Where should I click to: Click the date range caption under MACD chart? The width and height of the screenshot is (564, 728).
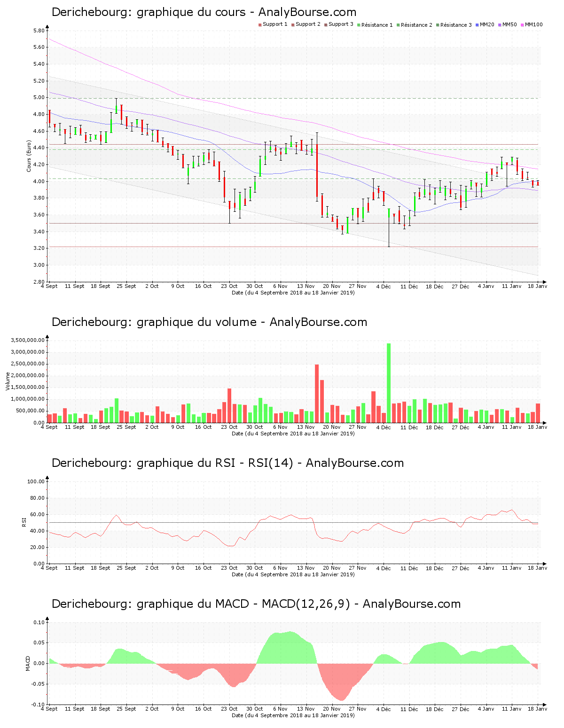coord(293,715)
